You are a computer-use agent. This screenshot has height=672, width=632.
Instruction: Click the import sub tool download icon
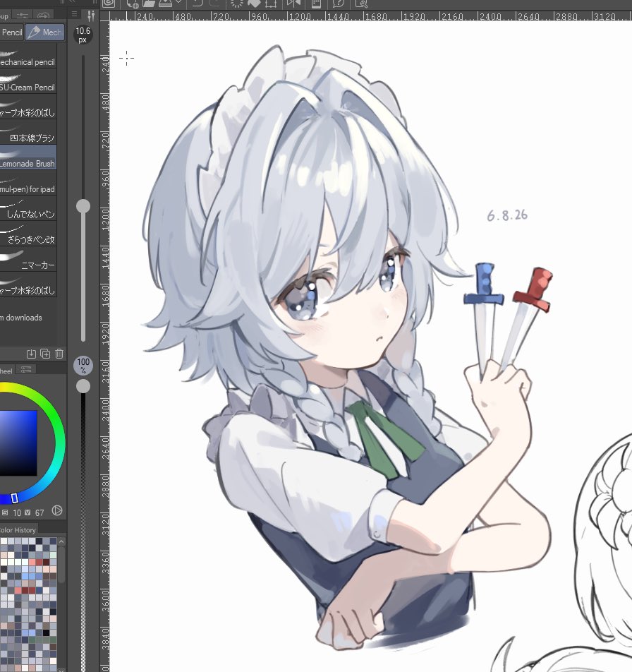click(31, 354)
